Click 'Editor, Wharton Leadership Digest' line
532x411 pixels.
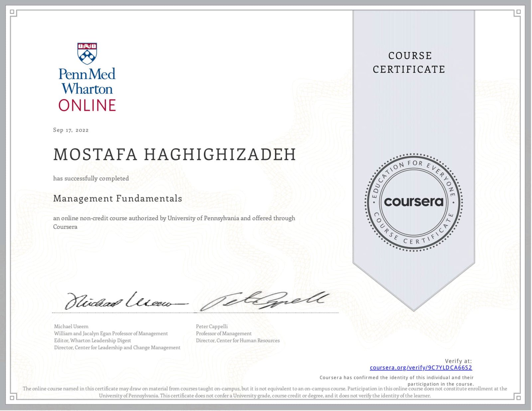coord(92,340)
